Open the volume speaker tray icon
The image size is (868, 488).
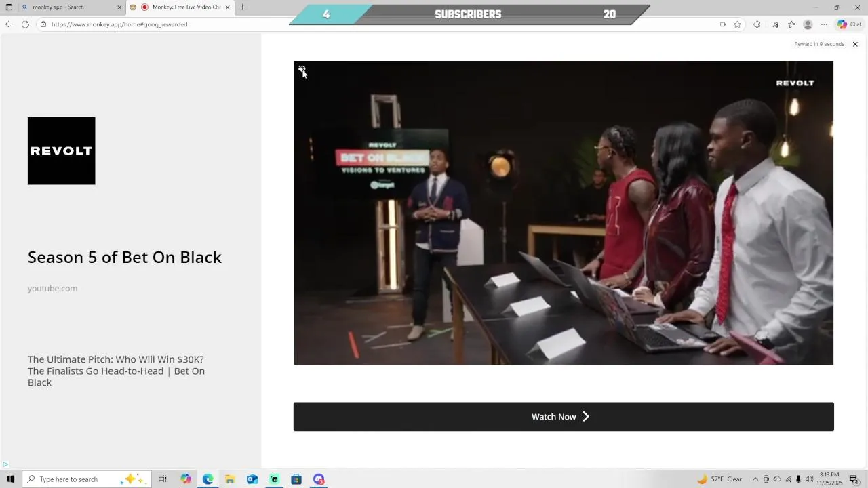[809, 479]
